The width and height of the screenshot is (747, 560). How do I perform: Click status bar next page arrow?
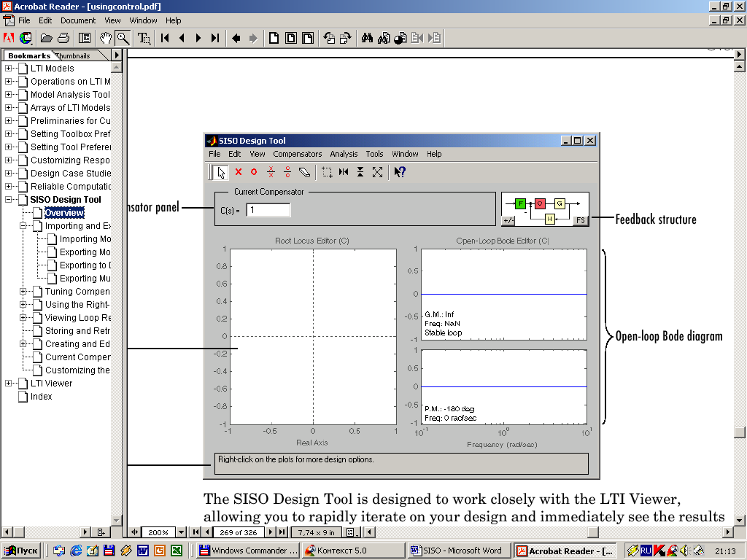(x=271, y=532)
